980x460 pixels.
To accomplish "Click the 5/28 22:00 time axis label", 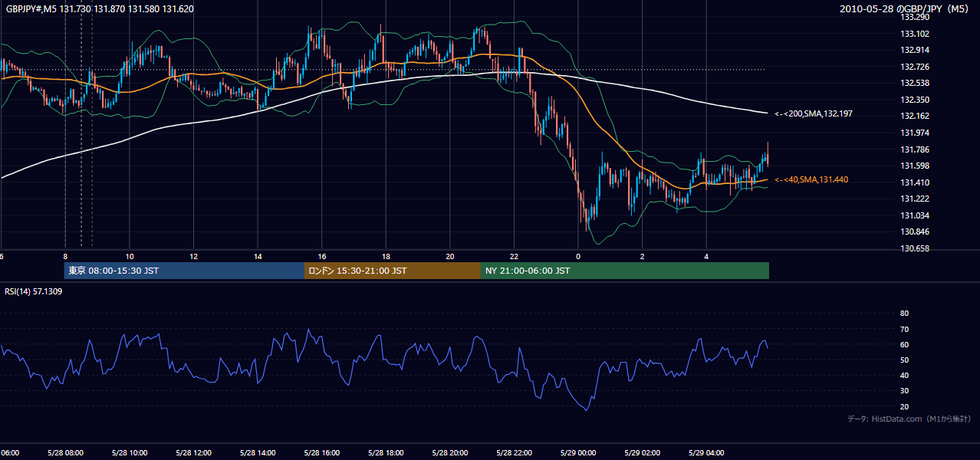I will click(x=514, y=452).
